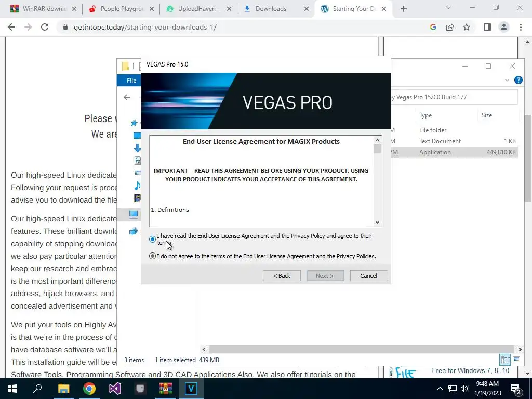Select the Text Document row in Explorer
The image size is (532, 399).
(454, 141)
